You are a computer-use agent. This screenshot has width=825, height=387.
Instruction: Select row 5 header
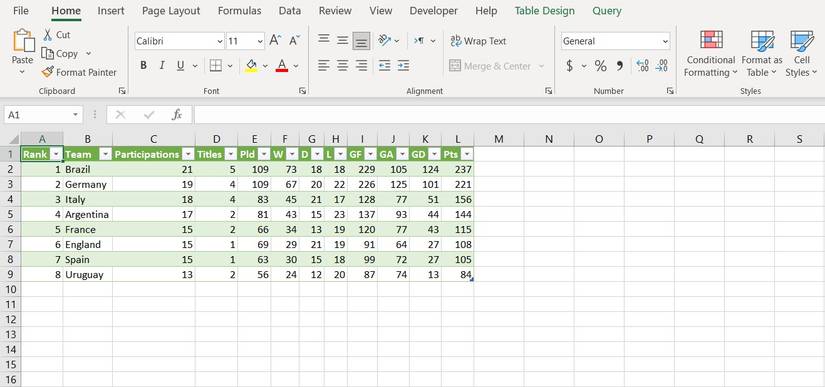click(11, 215)
